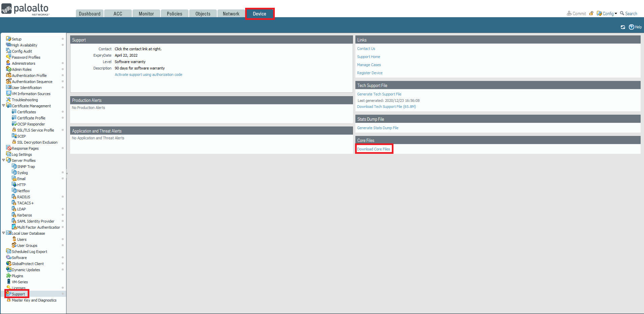This screenshot has width=644, height=314.
Task: Click the Log Settings icon
Action: pos(8,154)
